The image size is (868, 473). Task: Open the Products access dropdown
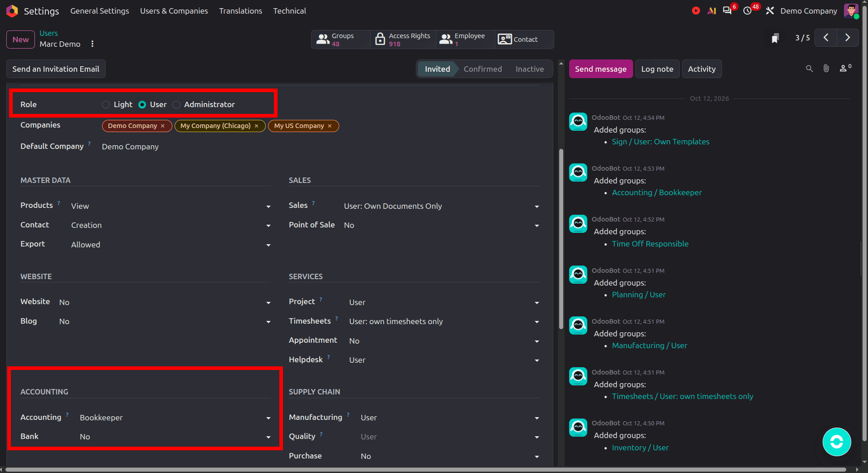pos(171,206)
